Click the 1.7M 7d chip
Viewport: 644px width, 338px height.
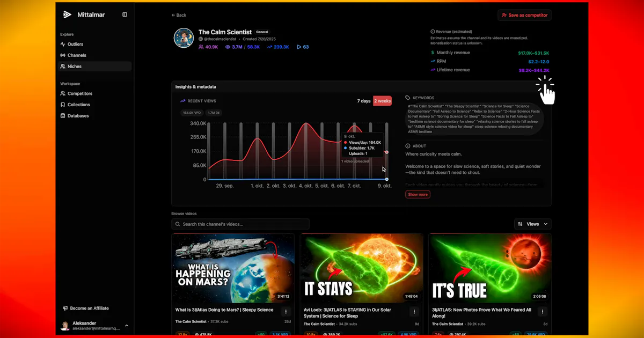213,113
